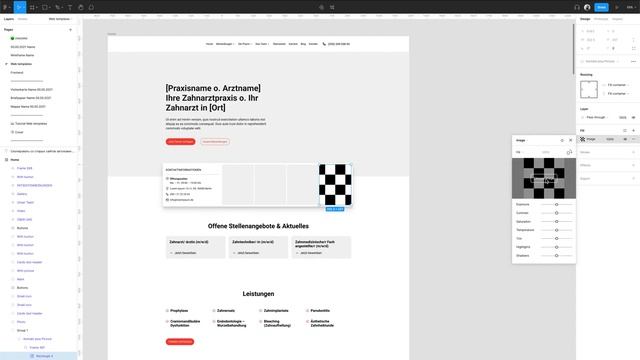Image resolution: width=640 pixels, height=360 pixels.
Task: Click the Contrast slider handle
Action: 556,213
